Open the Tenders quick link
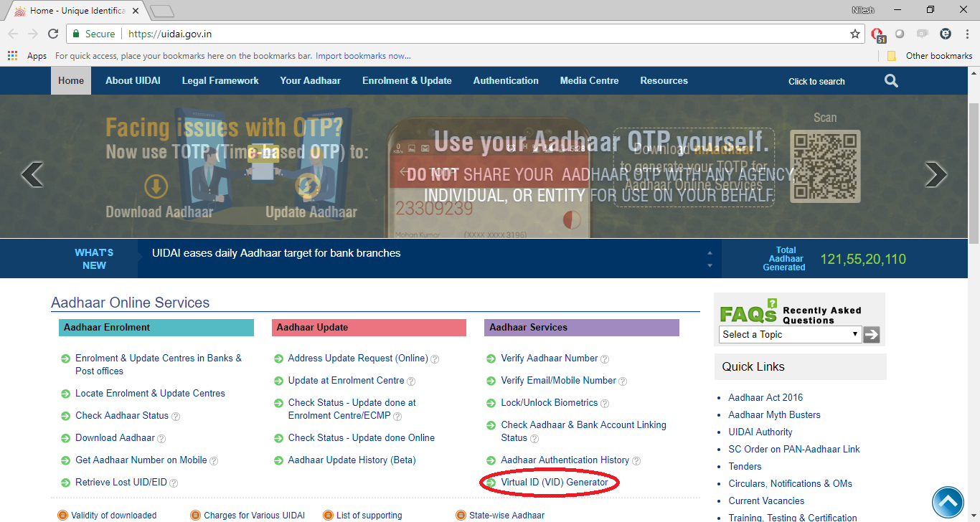 (x=745, y=467)
